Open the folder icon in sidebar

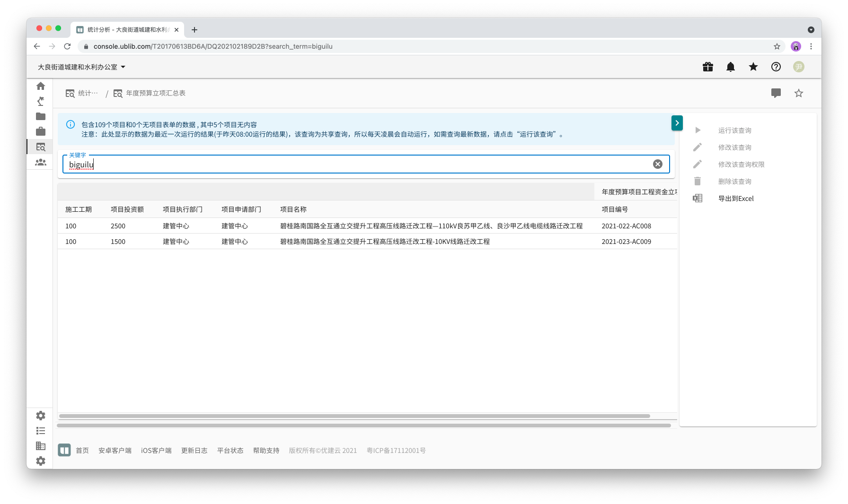(x=41, y=116)
